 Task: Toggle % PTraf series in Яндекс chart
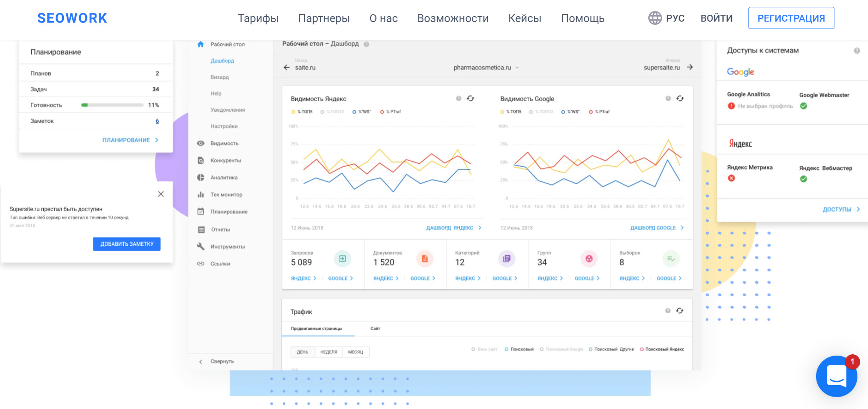(x=390, y=112)
